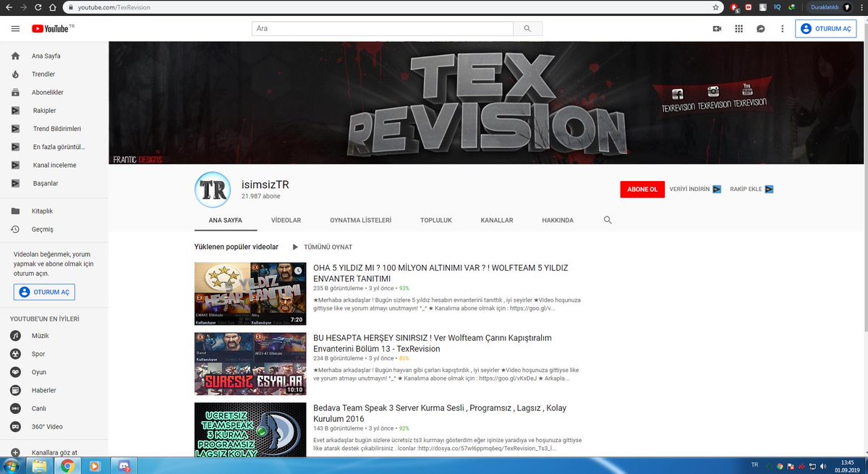Open the file explorer taskbar icon
Screen dimensions: 868x474
tap(40, 465)
